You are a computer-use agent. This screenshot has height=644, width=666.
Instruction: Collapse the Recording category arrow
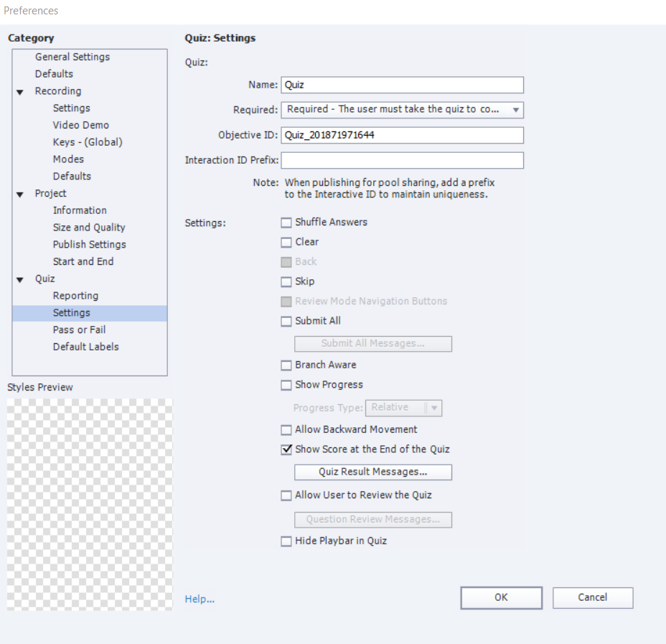pyautogui.click(x=20, y=92)
